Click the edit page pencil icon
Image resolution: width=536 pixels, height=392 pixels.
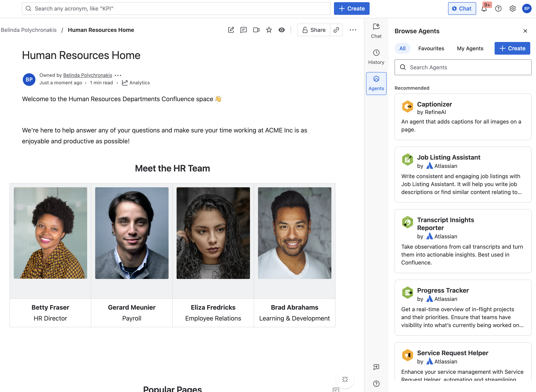(231, 30)
